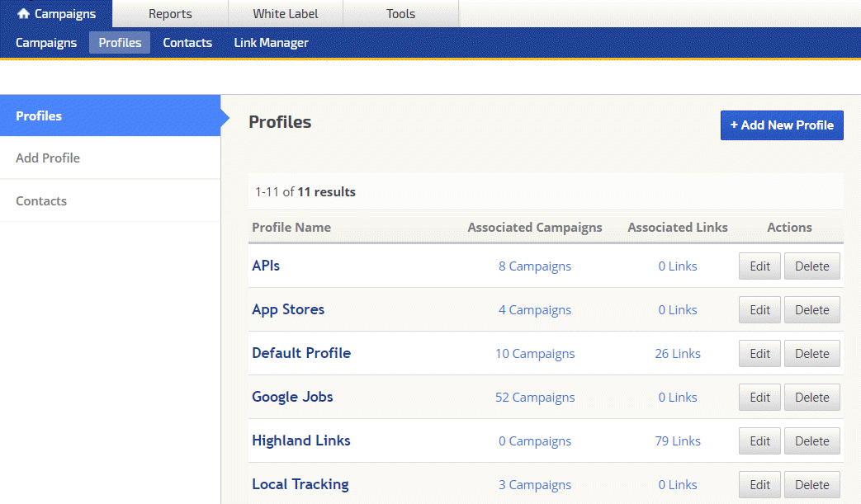Open Contacts in the left sidebar

41,201
